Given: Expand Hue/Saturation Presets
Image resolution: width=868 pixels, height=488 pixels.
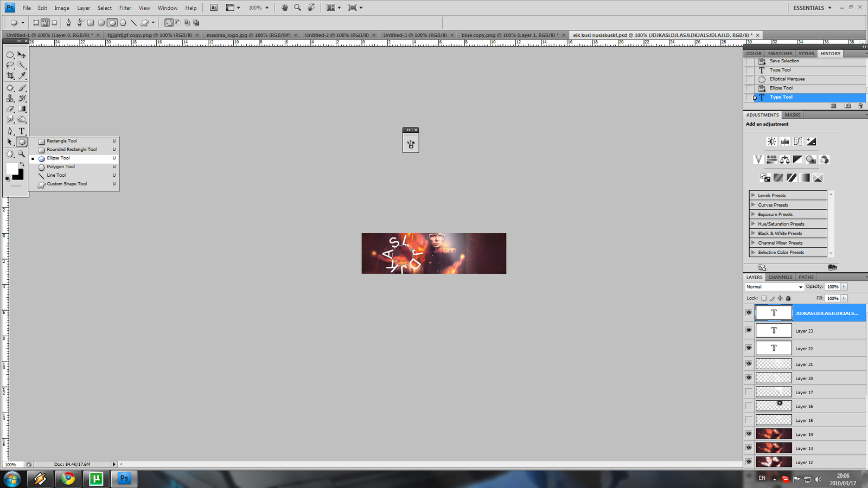Looking at the screenshot, I should 753,224.
